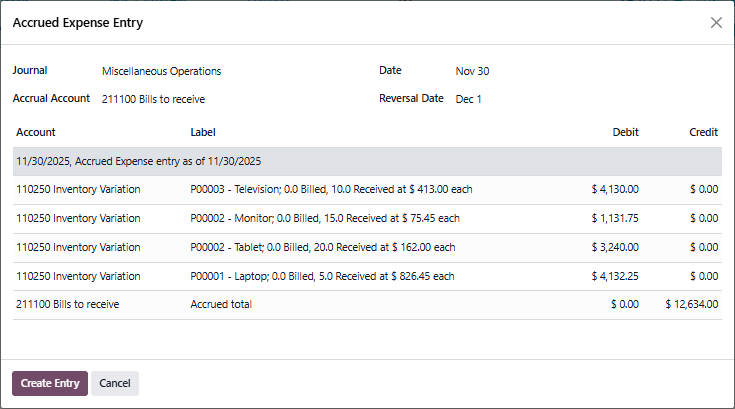Screen dimensions: 735x409
Task: Select the Date field showing Nov 30
Action: click(472, 71)
